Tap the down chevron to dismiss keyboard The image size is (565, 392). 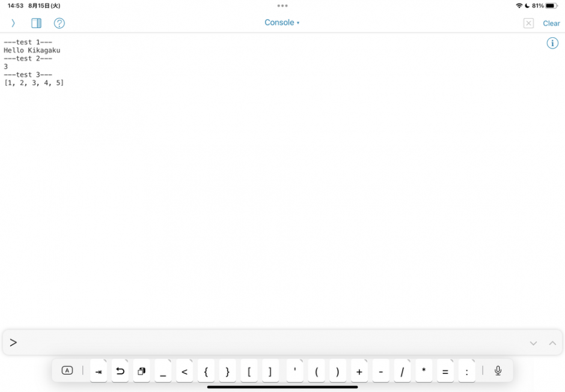coord(533,342)
